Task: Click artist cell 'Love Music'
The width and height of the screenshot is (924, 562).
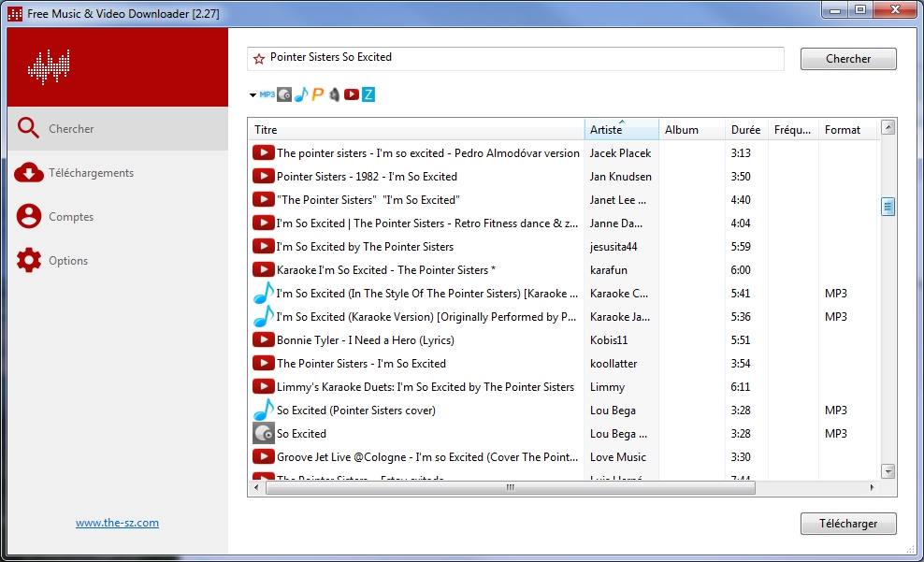Action: (617, 456)
